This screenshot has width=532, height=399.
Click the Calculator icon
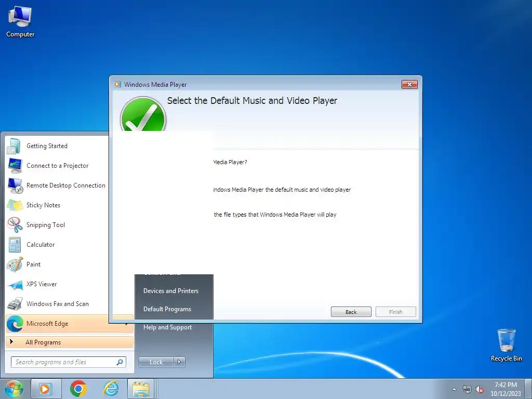click(x=15, y=245)
